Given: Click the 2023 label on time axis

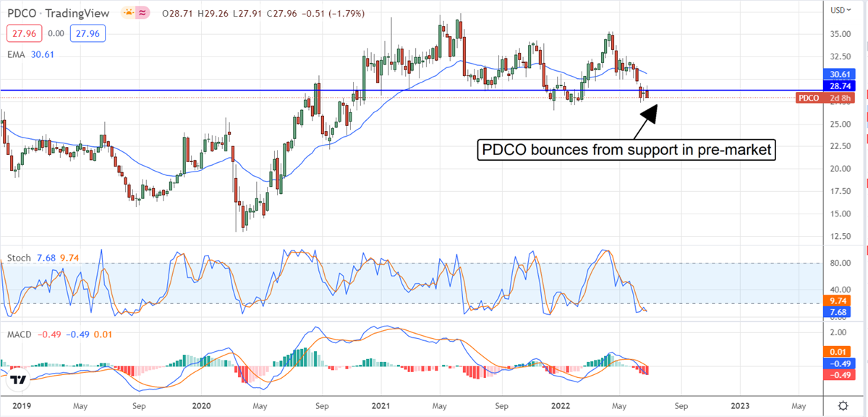Looking at the screenshot, I should tap(740, 406).
